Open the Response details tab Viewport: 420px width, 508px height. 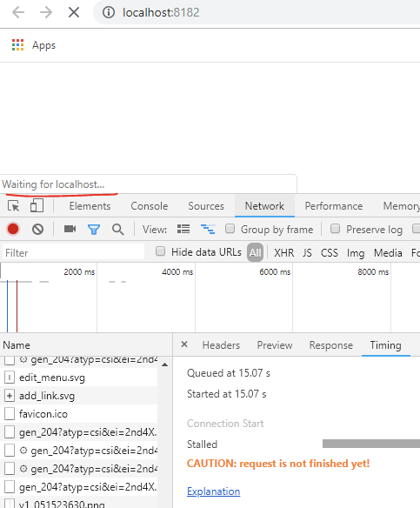click(331, 345)
